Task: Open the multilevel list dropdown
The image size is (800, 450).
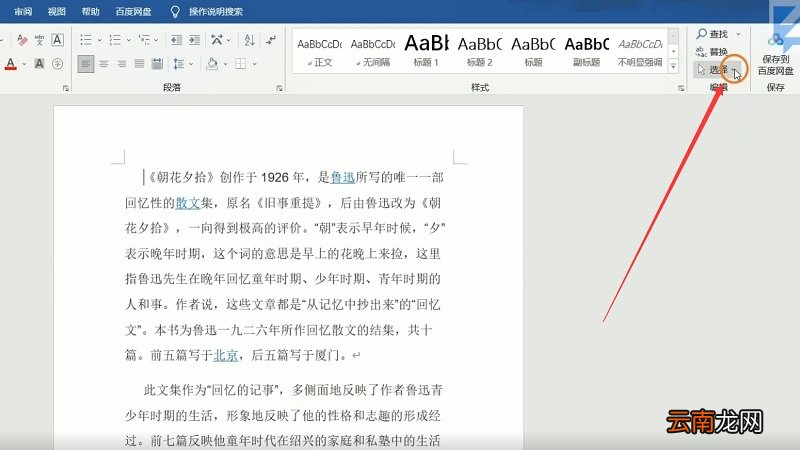Action: point(156,40)
